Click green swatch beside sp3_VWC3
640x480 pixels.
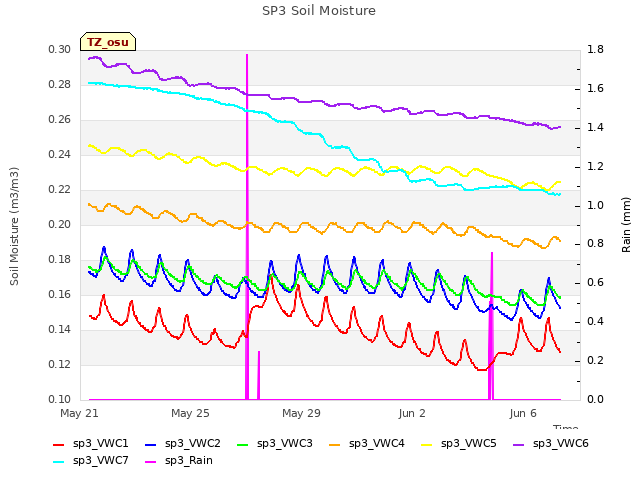click(243, 445)
